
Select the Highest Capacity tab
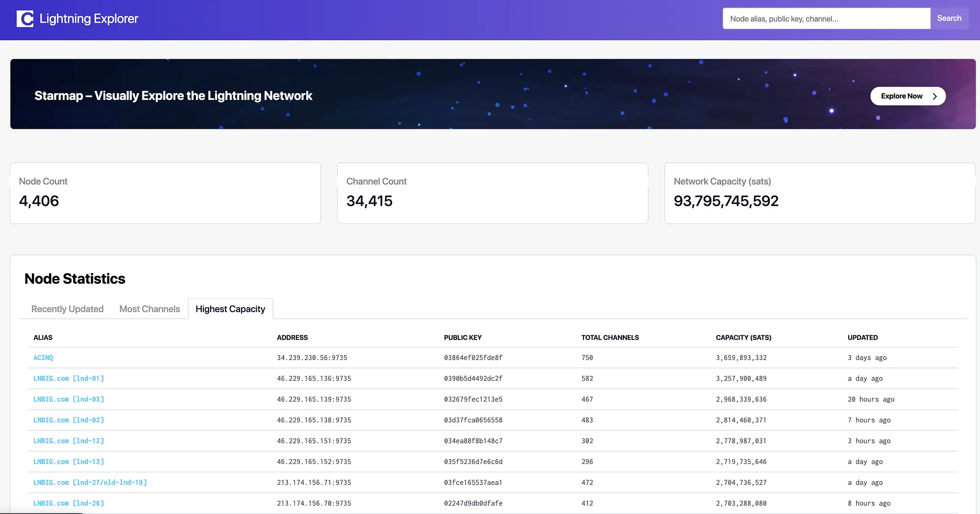point(230,309)
